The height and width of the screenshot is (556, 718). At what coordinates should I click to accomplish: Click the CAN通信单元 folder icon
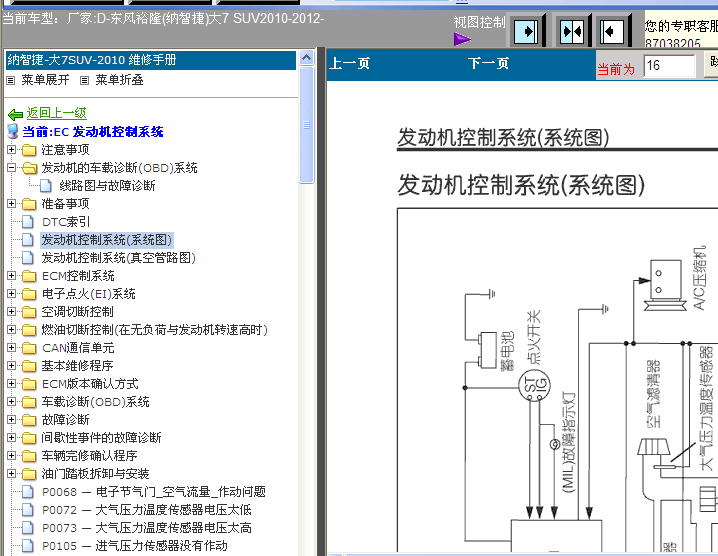29,348
